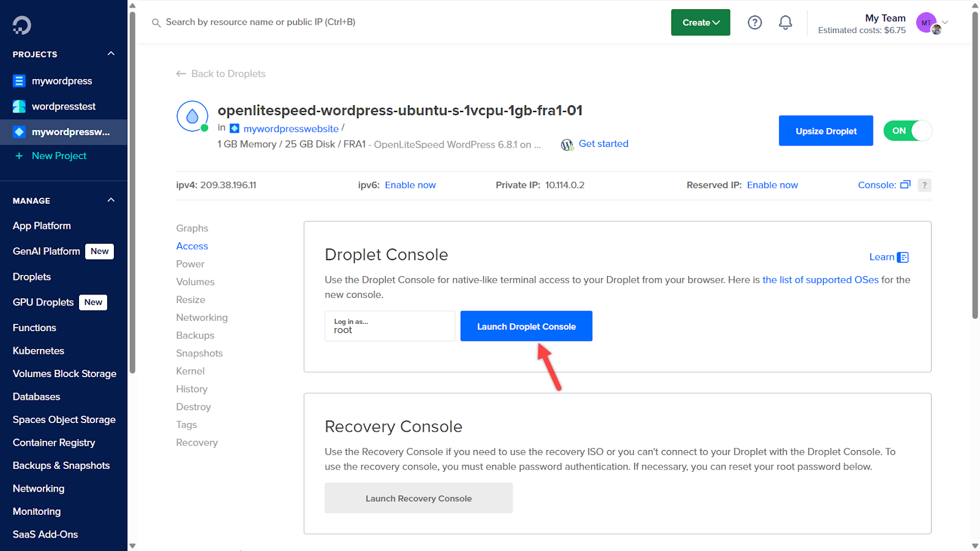The image size is (980, 551).
Task: Expand the account menu chevron
Action: pos(945,23)
